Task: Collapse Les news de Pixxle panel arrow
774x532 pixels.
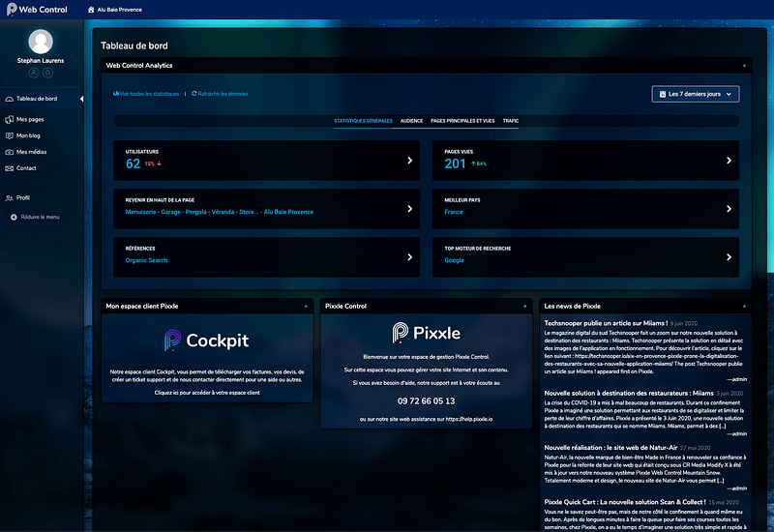Action: click(744, 307)
